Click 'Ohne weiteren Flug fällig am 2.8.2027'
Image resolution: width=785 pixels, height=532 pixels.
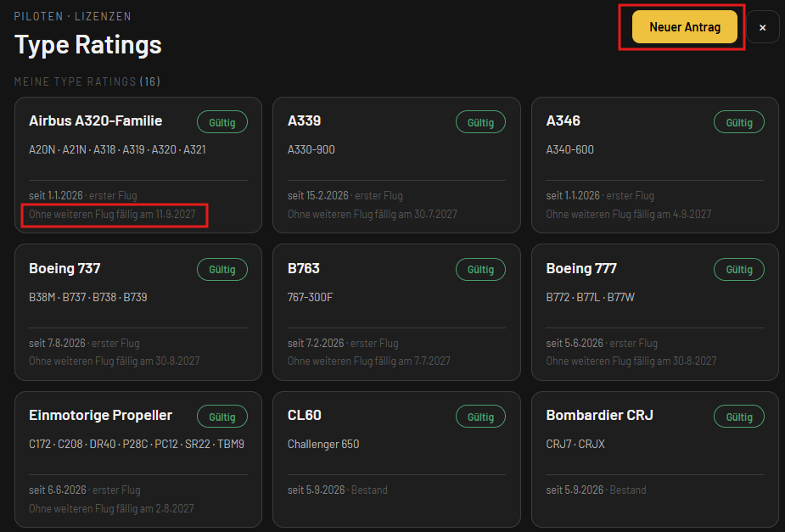coord(112,508)
